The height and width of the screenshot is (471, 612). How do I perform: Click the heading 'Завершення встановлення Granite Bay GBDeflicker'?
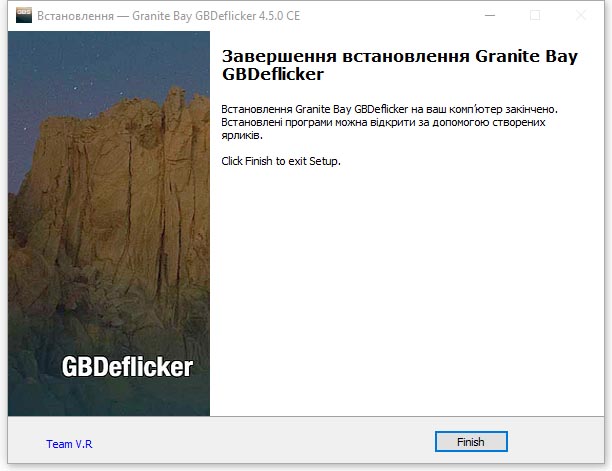tap(400, 65)
